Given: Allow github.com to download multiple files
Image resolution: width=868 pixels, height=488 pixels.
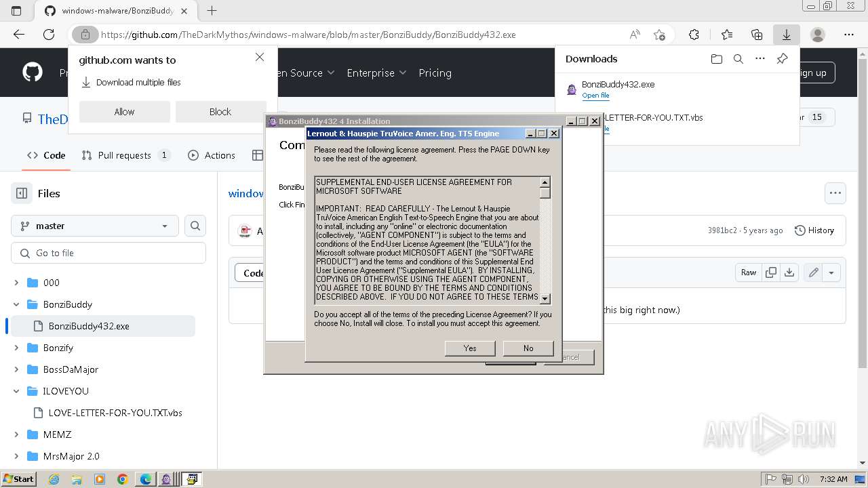Looking at the screenshot, I should click(x=124, y=112).
